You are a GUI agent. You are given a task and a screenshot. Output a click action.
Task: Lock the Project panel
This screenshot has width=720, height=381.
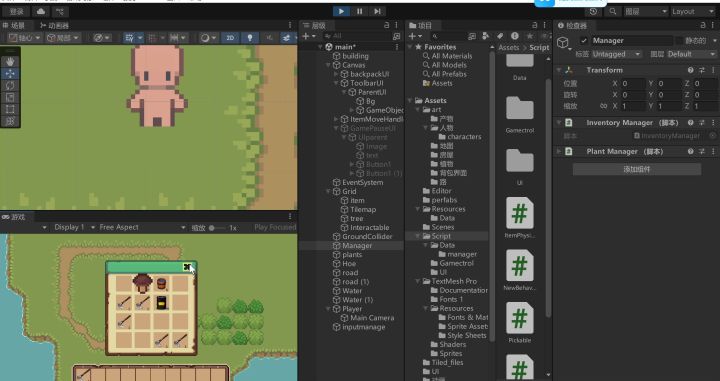click(x=534, y=25)
